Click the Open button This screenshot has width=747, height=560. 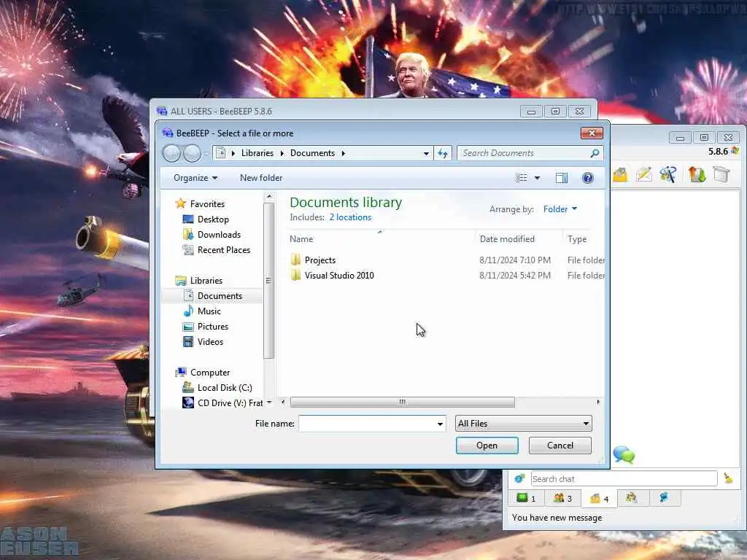click(487, 446)
